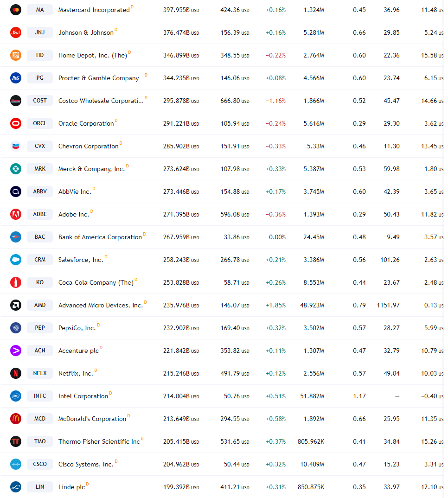Open the Merck & Company, Inc. link
Image resolution: width=448 pixels, height=498 pixels.
pos(91,169)
